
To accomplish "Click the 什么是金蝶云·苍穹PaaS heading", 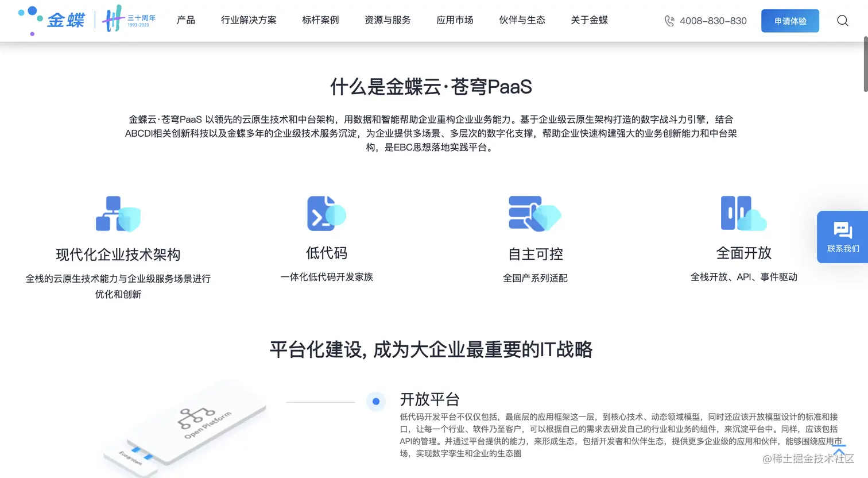I will click(x=431, y=87).
